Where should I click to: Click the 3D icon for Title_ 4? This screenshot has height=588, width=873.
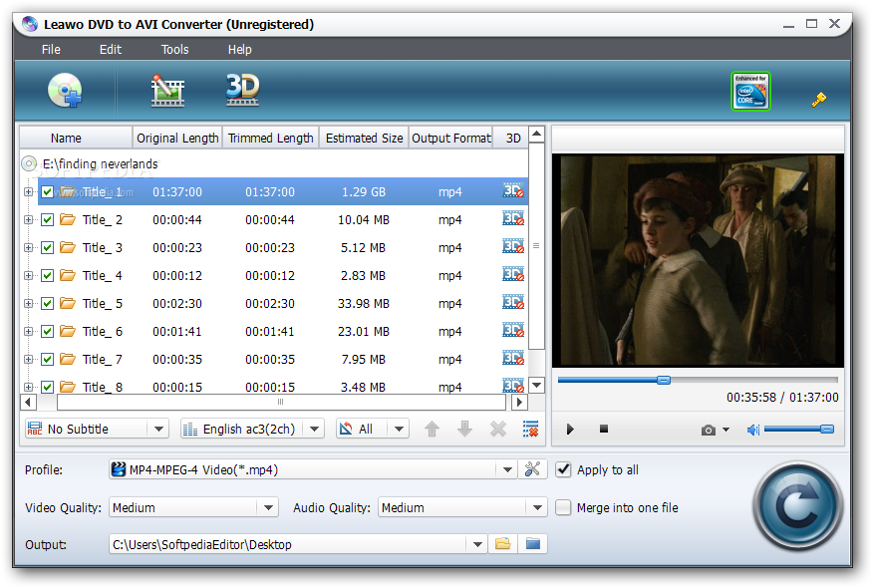pos(513,274)
